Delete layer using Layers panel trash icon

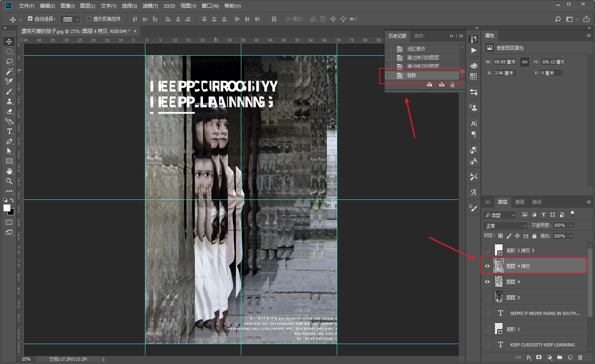pyautogui.click(x=580, y=357)
